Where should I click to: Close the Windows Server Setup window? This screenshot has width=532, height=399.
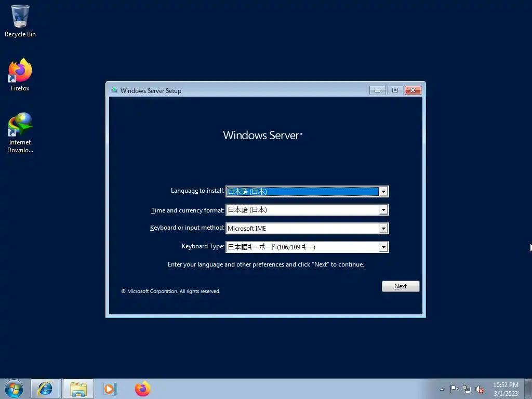(x=413, y=90)
